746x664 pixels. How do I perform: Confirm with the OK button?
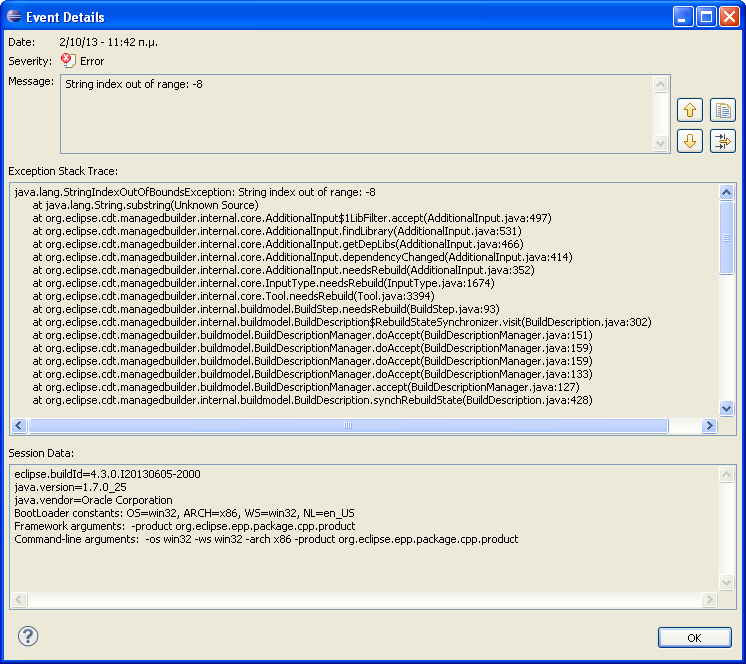[694, 638]
